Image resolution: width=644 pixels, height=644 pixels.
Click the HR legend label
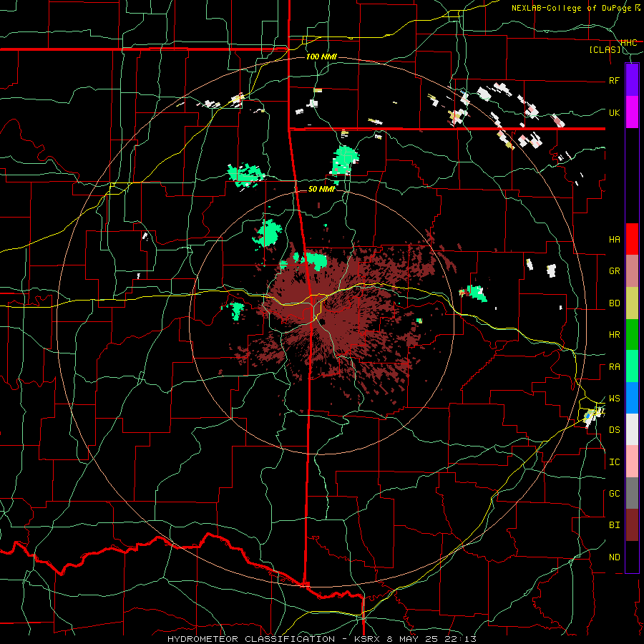614,335
